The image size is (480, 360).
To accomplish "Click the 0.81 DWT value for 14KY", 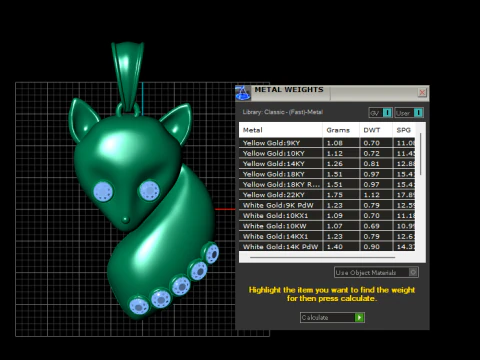I will 371,164.
